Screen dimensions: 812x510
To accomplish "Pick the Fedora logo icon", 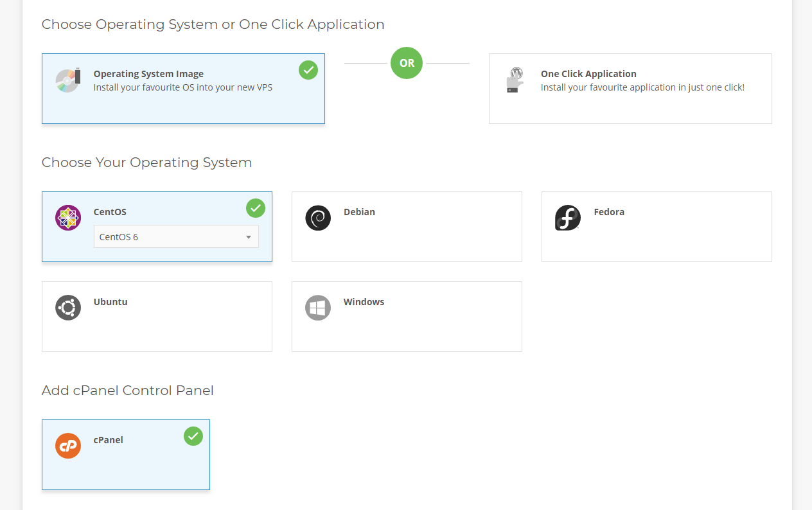I will tap(568, 218).
